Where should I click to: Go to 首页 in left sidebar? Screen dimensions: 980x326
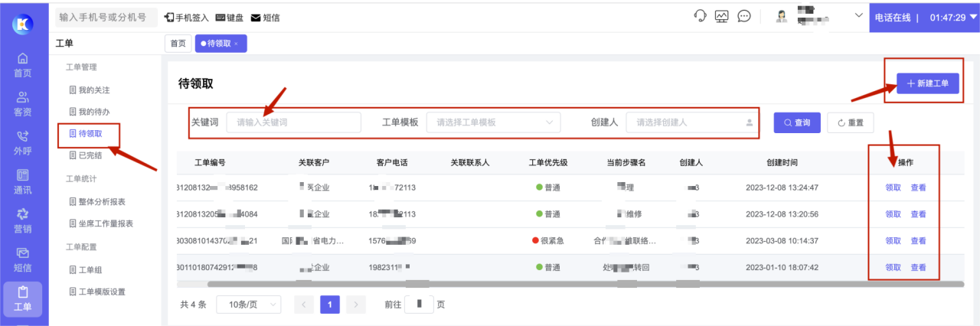[23, 65]
